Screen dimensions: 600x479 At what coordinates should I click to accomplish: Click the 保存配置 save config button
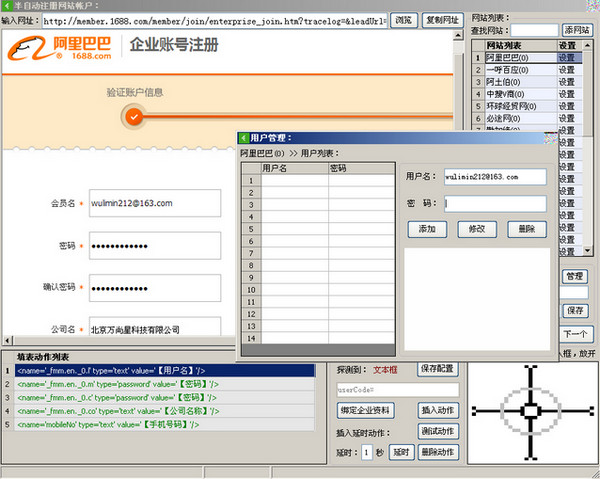437,369
